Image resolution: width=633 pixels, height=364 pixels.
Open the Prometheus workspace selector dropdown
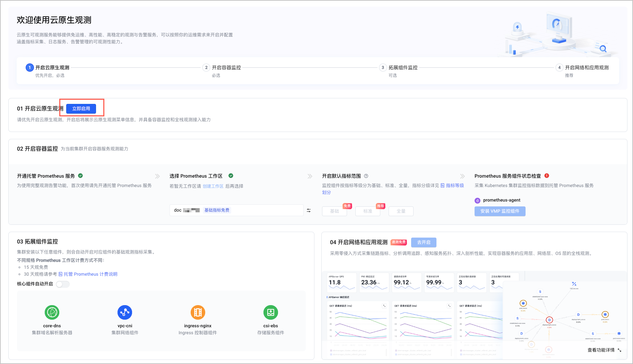coord(236,210)
